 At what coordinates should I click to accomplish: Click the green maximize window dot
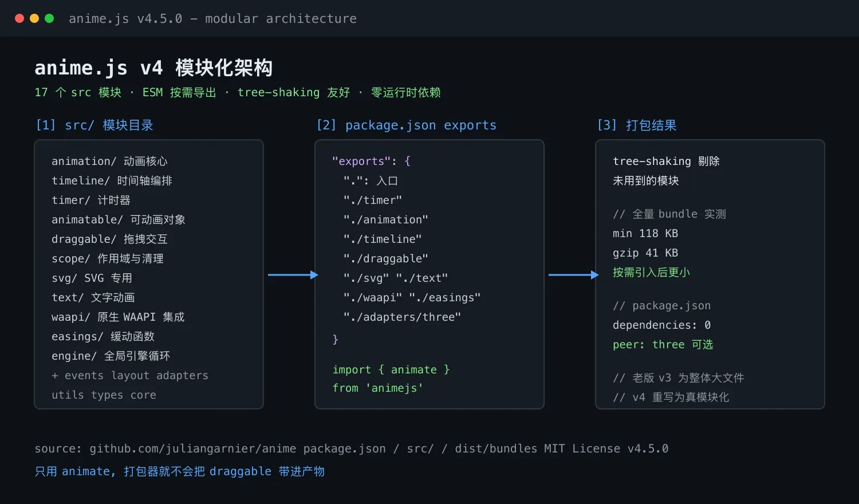49,18
